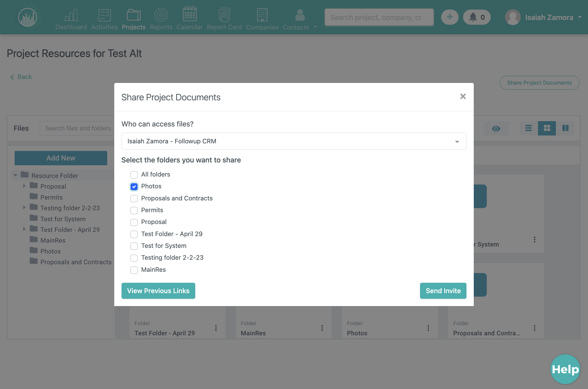This screenshot has width=588, height=389.
Task: Close the Share Project Documents dialog
Action: 463,96
